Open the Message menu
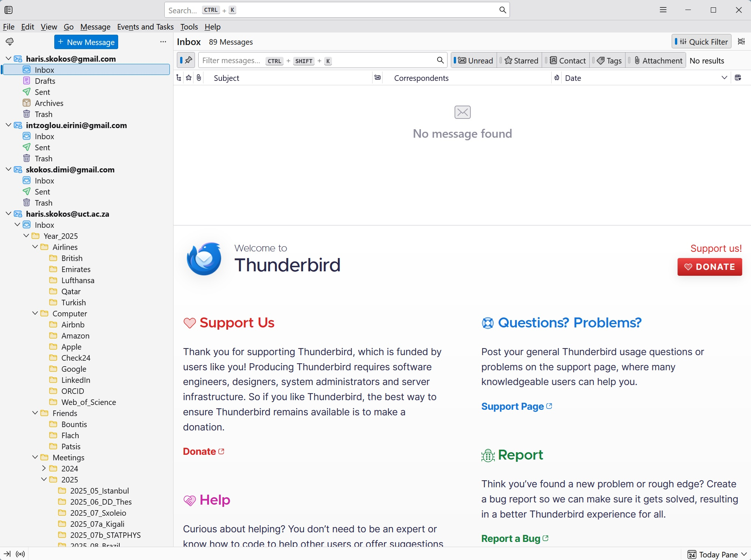This screenshot has width=751, height=560. [x=95, y=27]
